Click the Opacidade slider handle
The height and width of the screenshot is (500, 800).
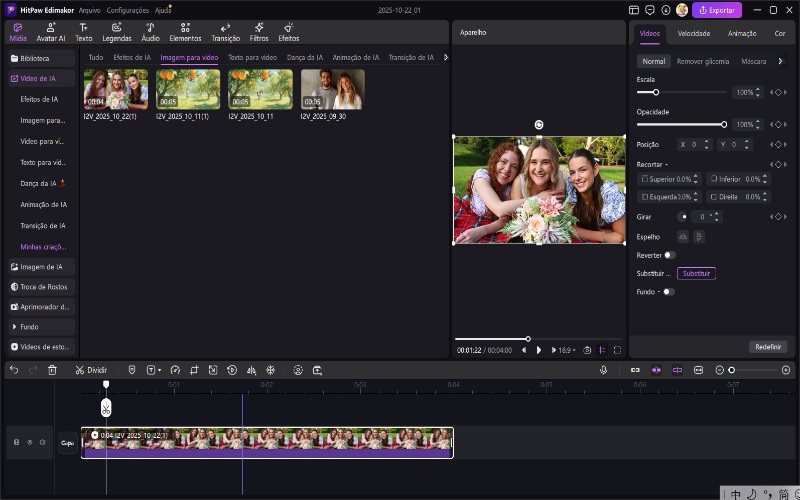pos(724,124)
